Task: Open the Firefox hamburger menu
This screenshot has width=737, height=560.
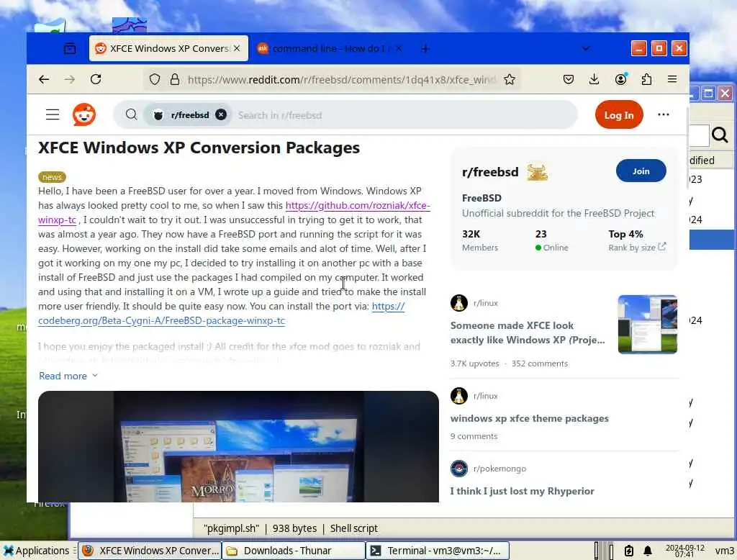Action: coord(672,79)
